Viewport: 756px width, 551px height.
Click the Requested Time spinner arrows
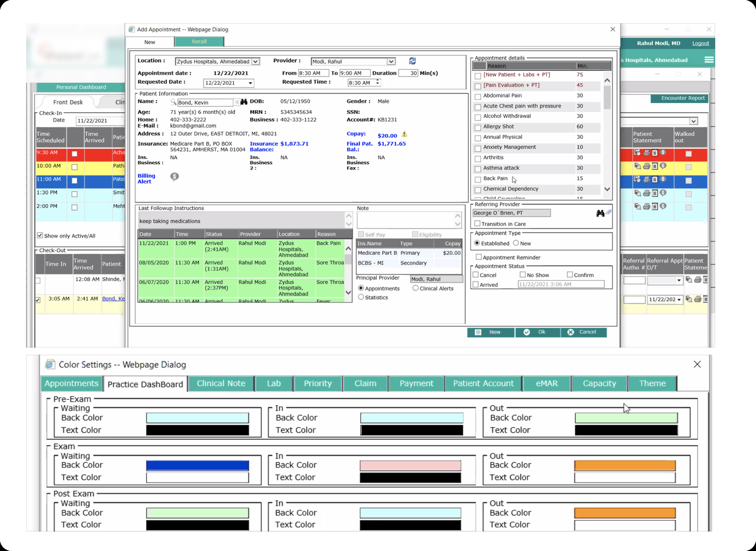click(x=377, y=82)
